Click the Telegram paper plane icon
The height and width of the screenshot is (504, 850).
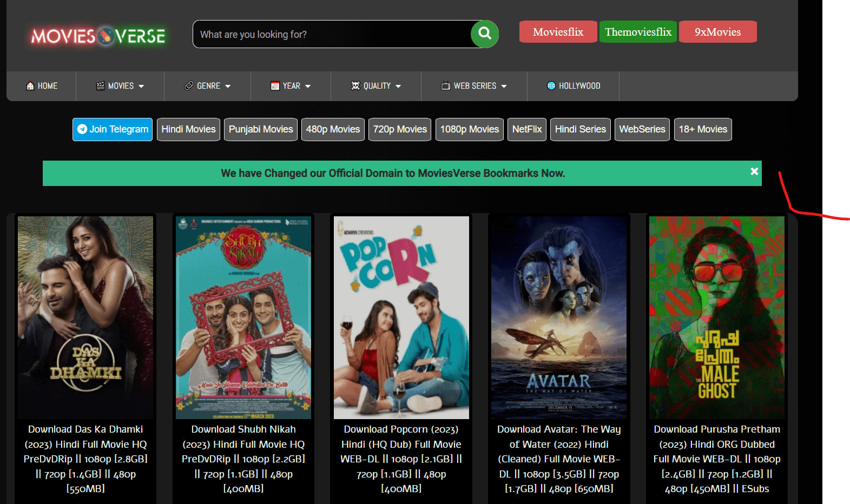click(x=82, y=129)
